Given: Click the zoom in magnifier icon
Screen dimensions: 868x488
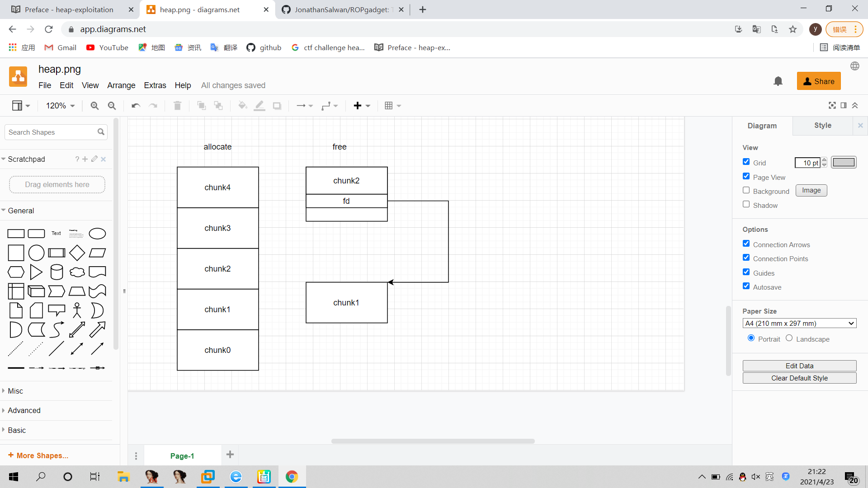Looking at the screenshot, I should 94,106.
